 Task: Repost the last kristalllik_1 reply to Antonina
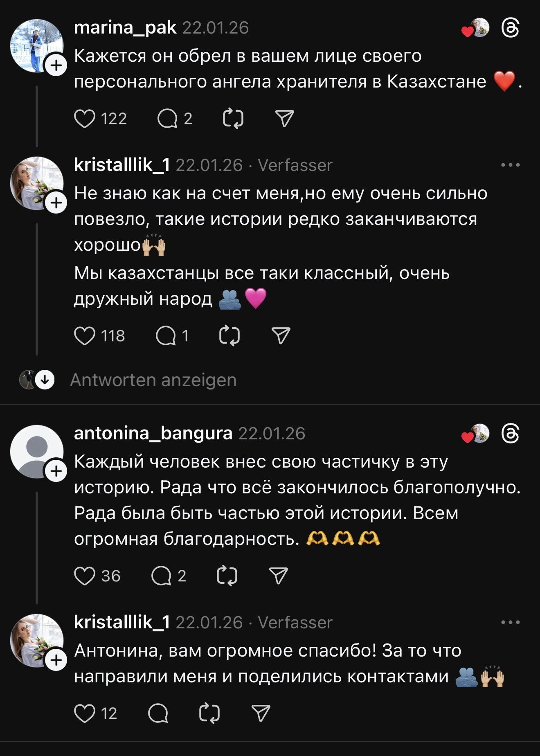pos(209,713)
